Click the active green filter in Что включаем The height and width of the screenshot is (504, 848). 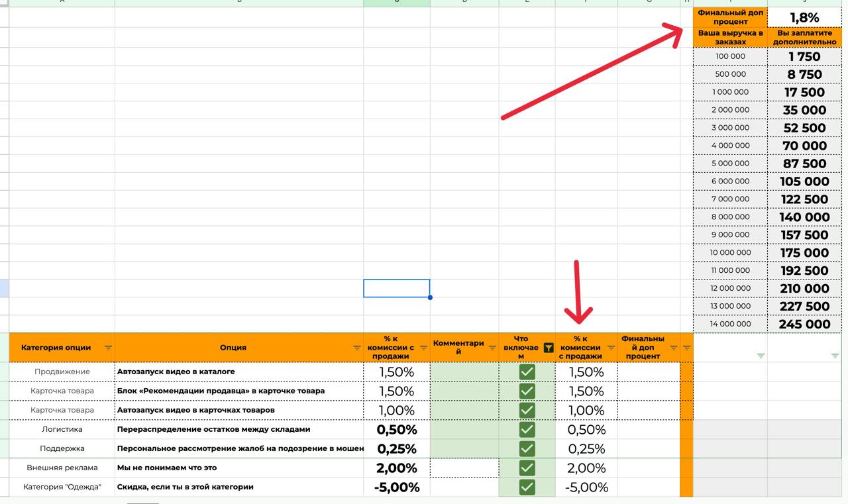[548, 348]
